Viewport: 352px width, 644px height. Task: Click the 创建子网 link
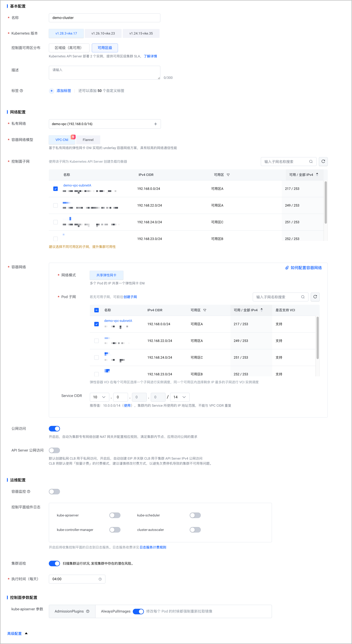tap(130, 297)
